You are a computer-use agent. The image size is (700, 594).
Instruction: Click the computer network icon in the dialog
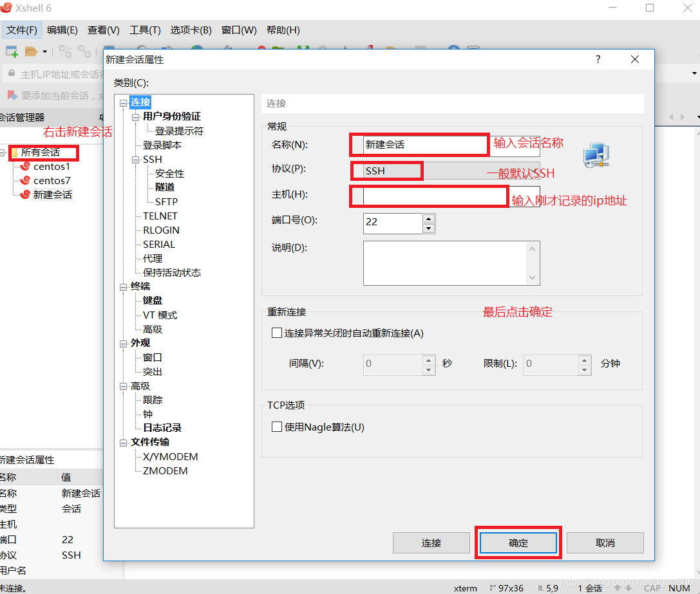pyautogui.click(x=596, y=155)
